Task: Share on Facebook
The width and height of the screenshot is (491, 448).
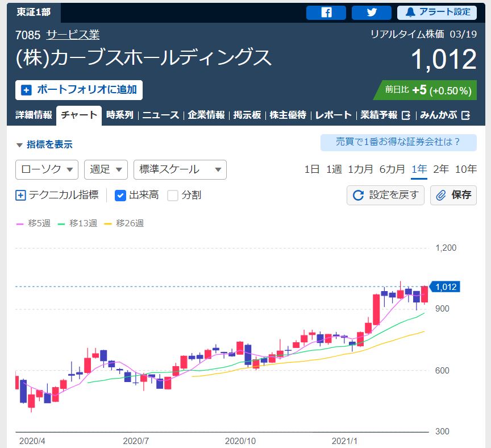Action: (x=326, y=13)
